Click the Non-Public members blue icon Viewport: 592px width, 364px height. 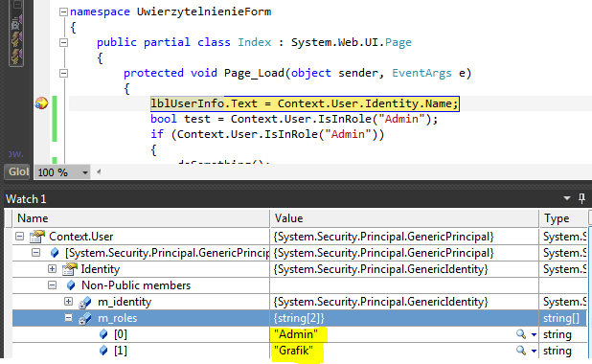coord(71,285)
